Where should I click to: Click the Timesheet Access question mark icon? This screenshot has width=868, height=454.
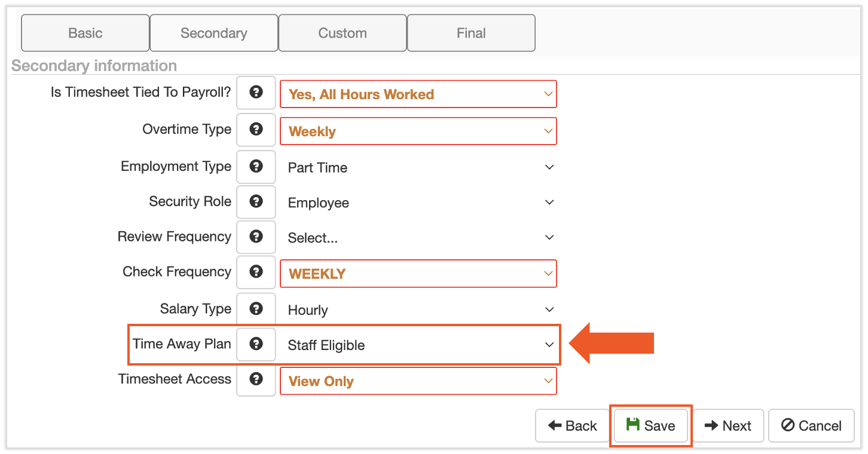point(256,379)
